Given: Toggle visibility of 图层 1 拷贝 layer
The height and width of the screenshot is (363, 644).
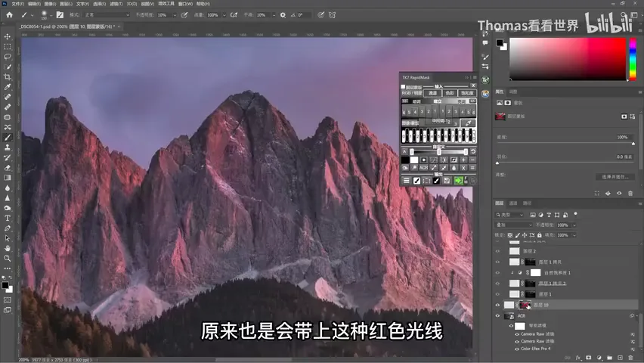Looking at the screenshot, I should click(497, 262).
